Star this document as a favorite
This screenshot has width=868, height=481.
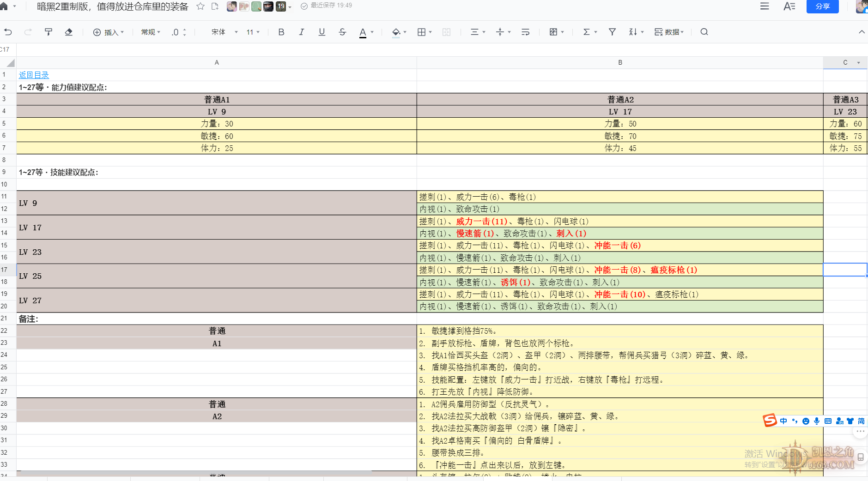pyautogui.click(x=200, y=6)
